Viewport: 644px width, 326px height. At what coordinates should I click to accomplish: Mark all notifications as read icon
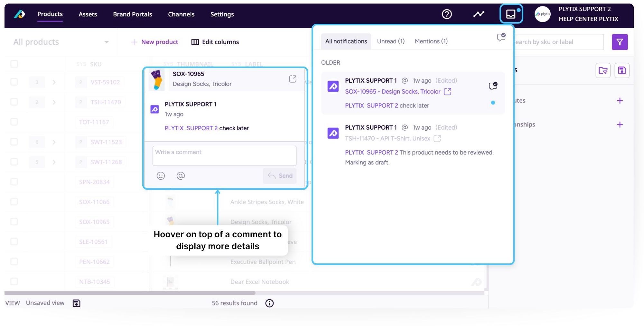[501, 37]
